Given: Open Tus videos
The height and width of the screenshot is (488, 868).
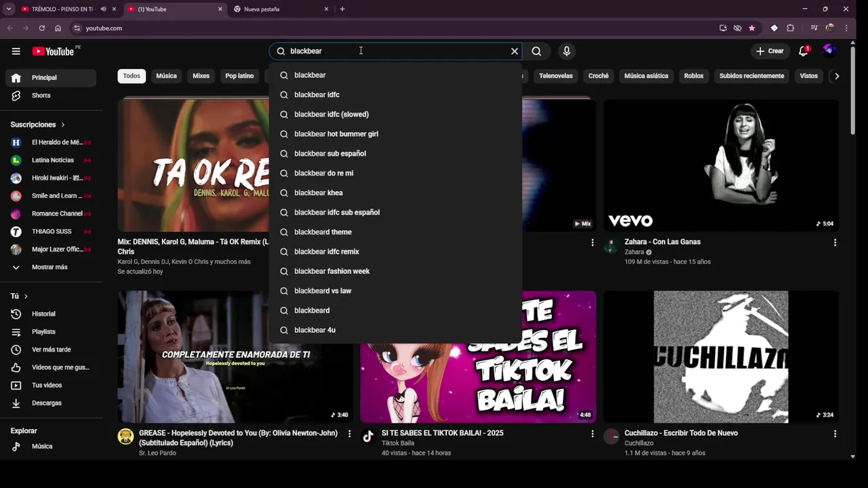Looking at the screenshot, I should point(51,385).
